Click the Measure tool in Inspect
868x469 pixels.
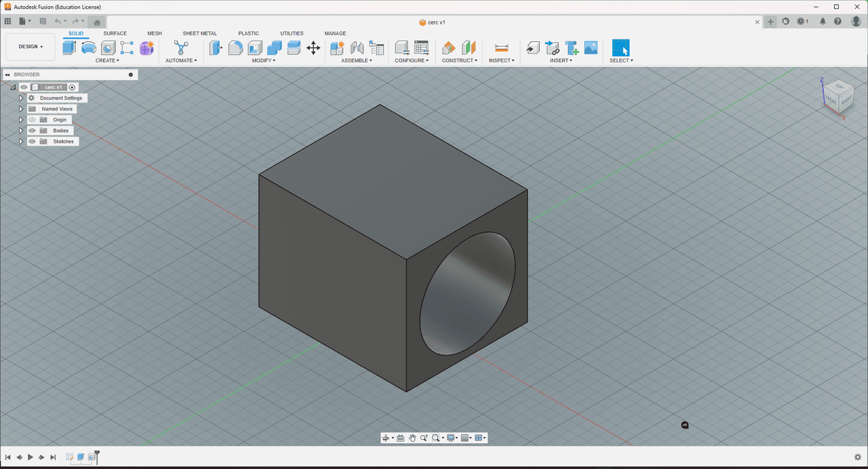[501, 48]
